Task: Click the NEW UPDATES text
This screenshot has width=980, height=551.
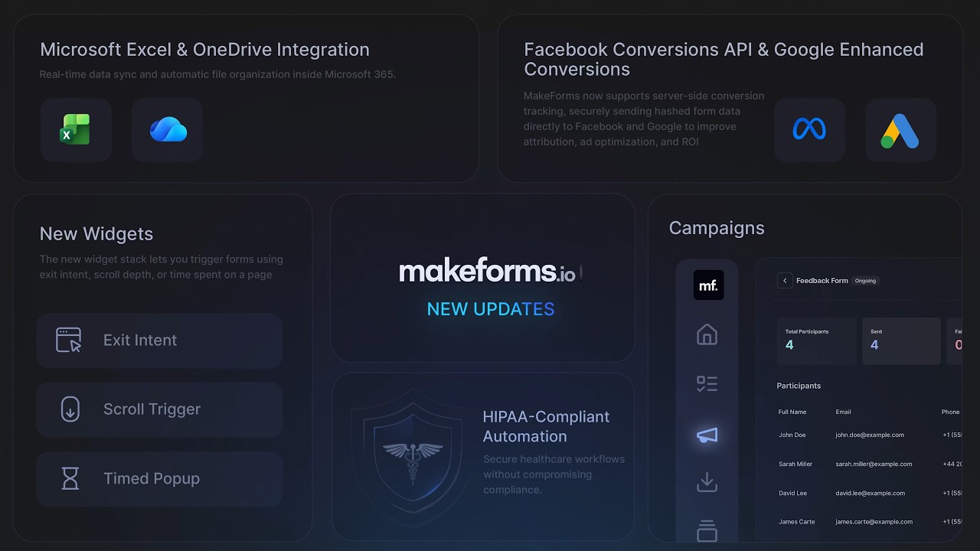Action: pyautogui.click(x=491, y=309)
